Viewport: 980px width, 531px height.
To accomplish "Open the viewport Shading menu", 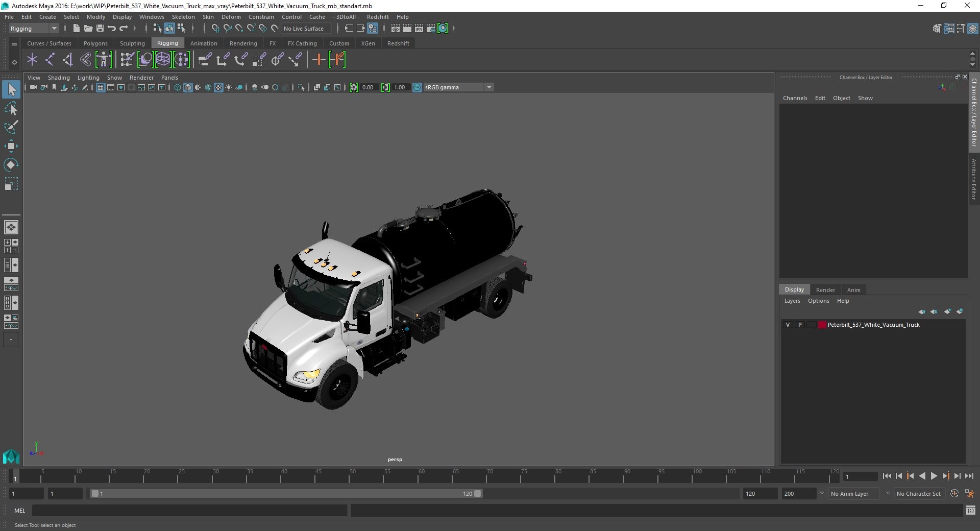I will 59,78.
